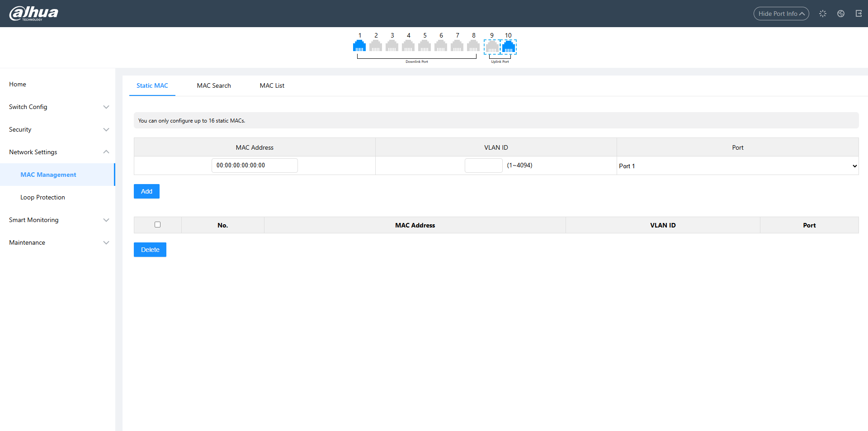Collapse port panel with Hide Port Info

tap(781, 14)
